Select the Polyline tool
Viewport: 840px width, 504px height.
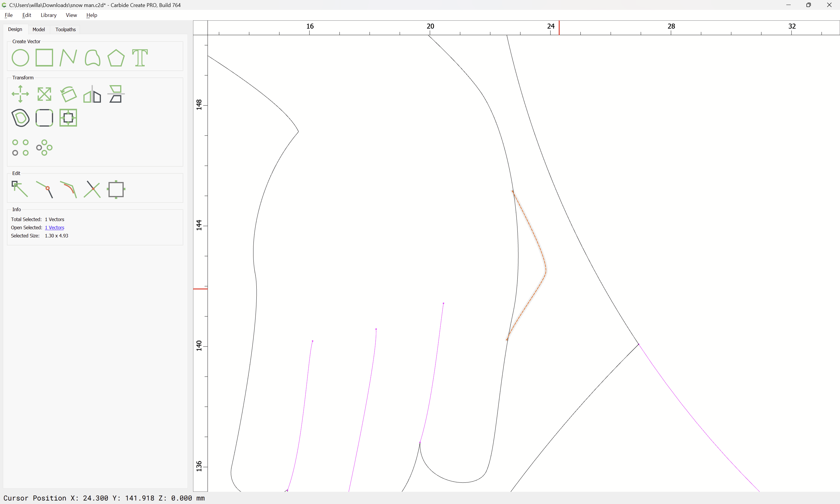point(68,58)
